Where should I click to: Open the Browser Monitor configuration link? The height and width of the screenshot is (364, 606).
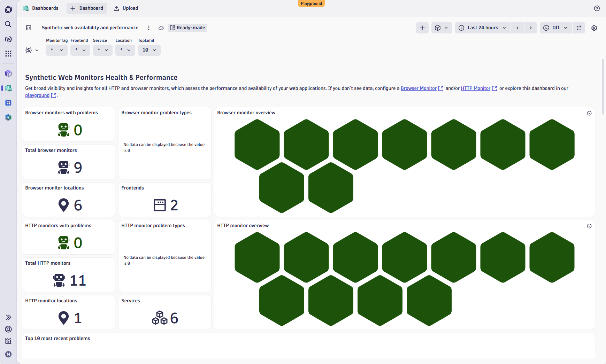point(419,88)
